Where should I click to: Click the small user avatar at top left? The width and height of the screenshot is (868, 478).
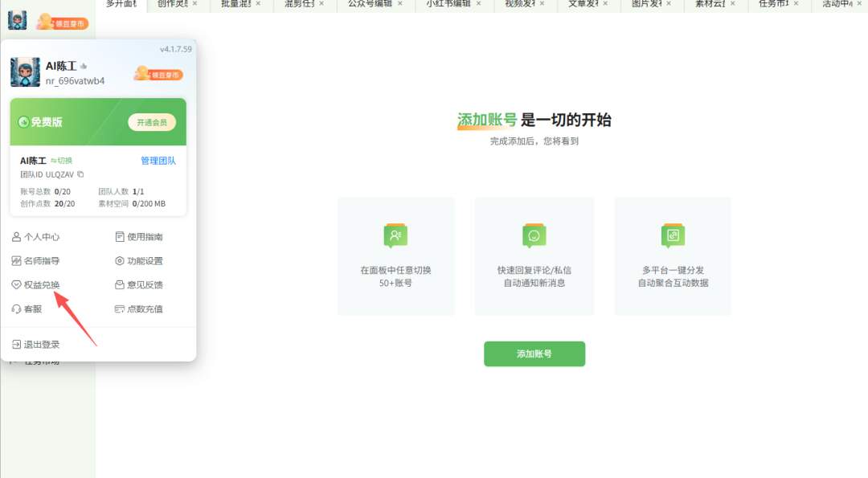pyautogui.click(x=17, y=20)
